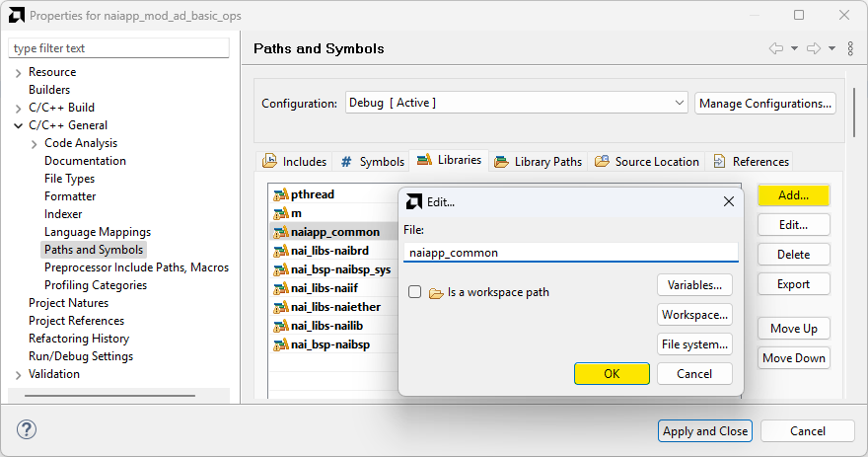
Task: Select the nai_libs-naiether library item
Action: click(335, 307)
